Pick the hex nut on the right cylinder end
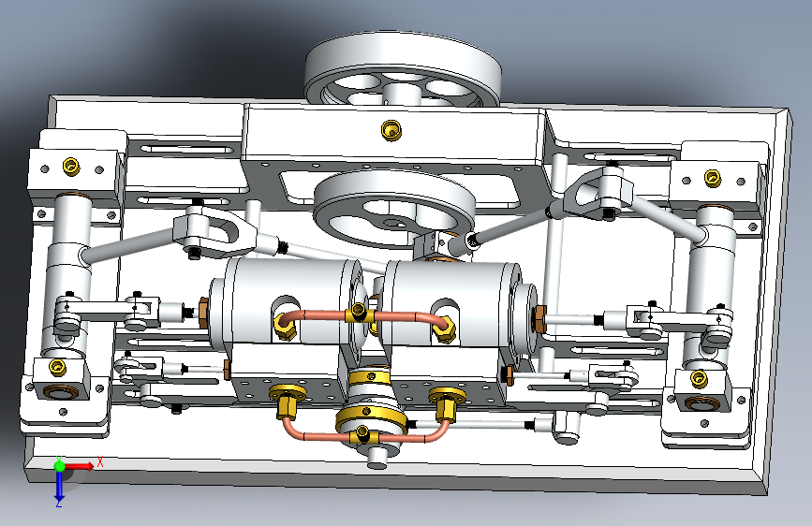This screenshot has width=812, height=526. (x=539, y=319)
